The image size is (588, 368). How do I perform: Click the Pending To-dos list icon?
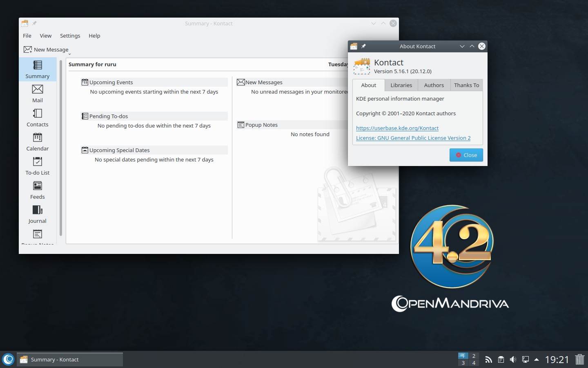pos(85,116)
